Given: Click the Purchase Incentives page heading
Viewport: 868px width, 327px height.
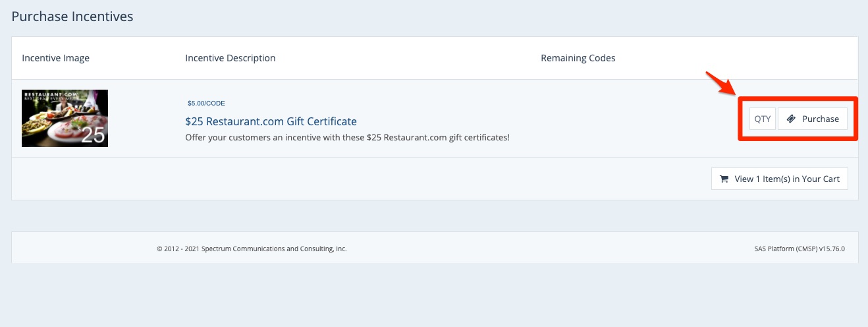Looking at the screenshot, I should [72, 16].
